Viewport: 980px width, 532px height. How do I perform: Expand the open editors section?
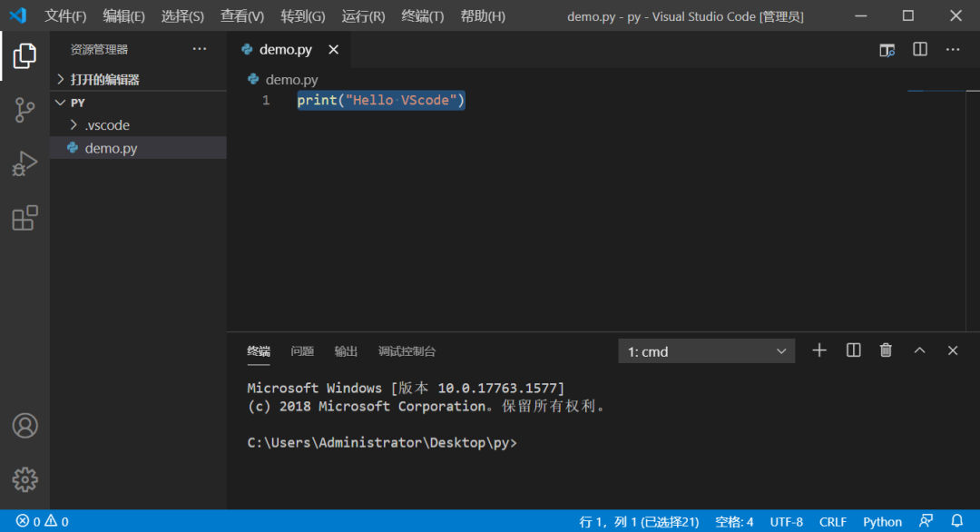[138, 79]
